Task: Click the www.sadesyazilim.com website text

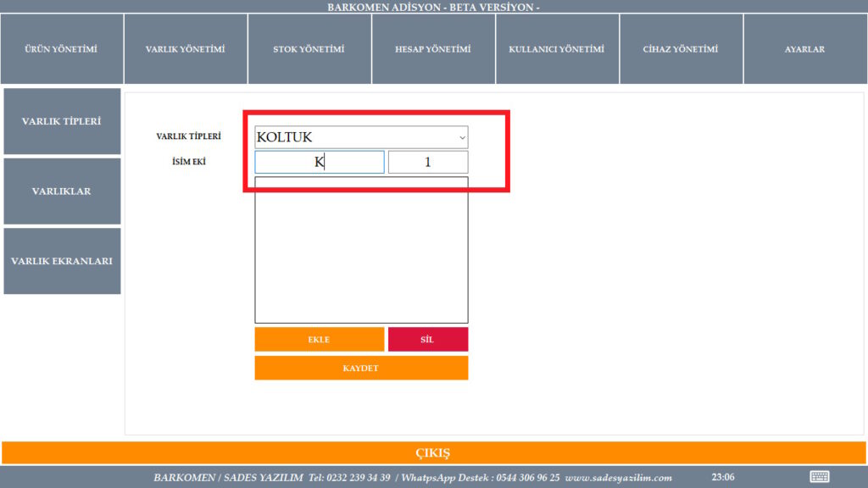Action: click(618, 478)
